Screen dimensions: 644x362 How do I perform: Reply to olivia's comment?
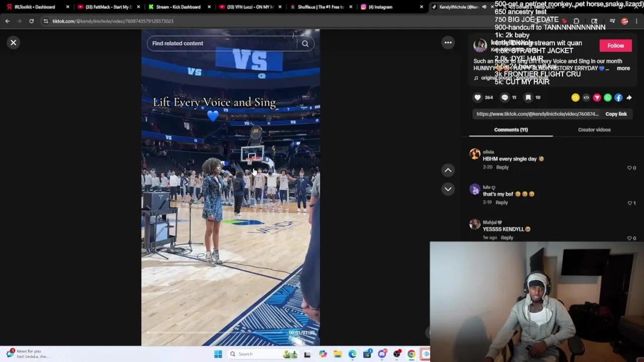pos(502,167)
